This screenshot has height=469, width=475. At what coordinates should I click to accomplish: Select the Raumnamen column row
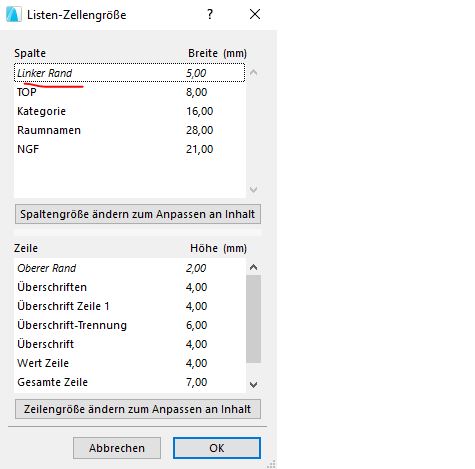(x=130, y=130)
